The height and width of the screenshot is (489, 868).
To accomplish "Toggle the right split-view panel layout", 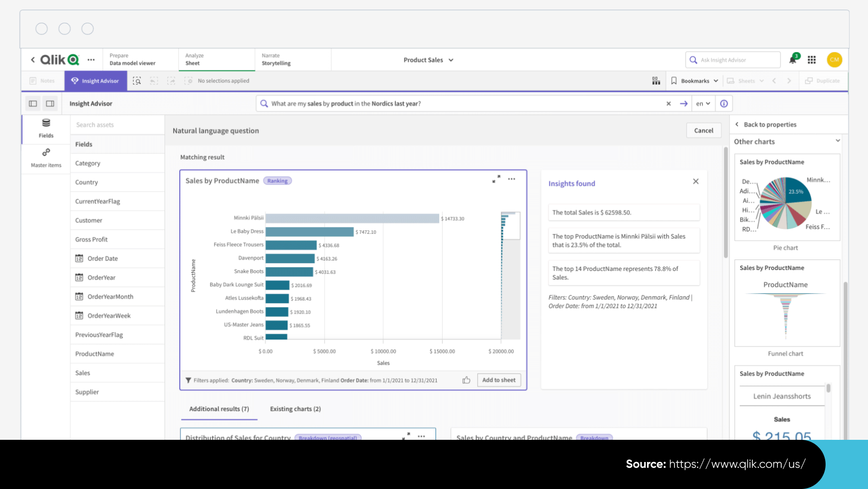I will point(50,103).
